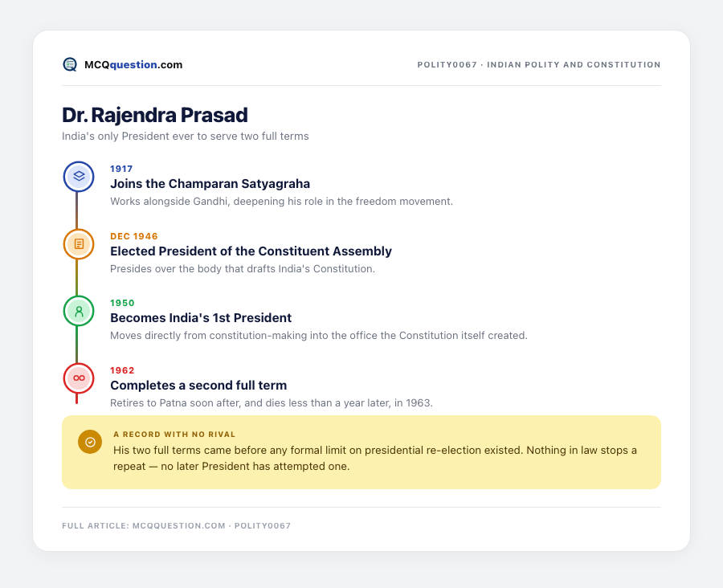The height and width of the screenshot is (588, 723).
Task: Open the Full Article footer link
Action: tap(177, 525)
